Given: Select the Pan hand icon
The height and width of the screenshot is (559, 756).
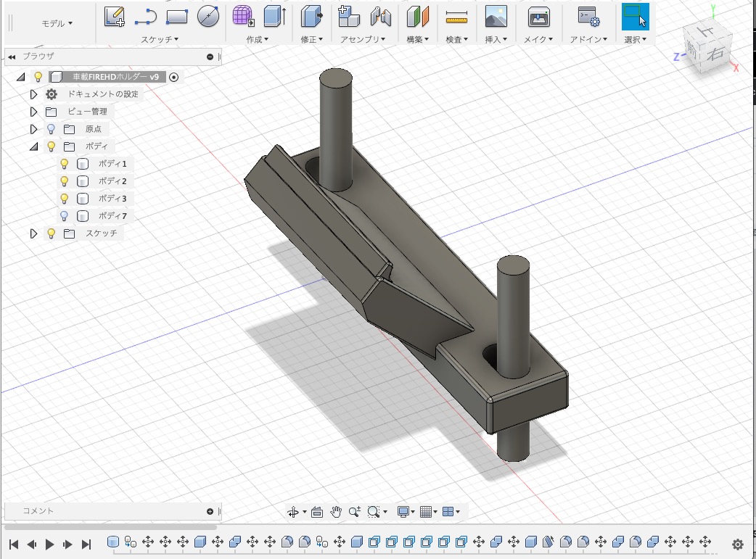Looking at the screenshot, I should pyautogui.click(x=336, y=512).
